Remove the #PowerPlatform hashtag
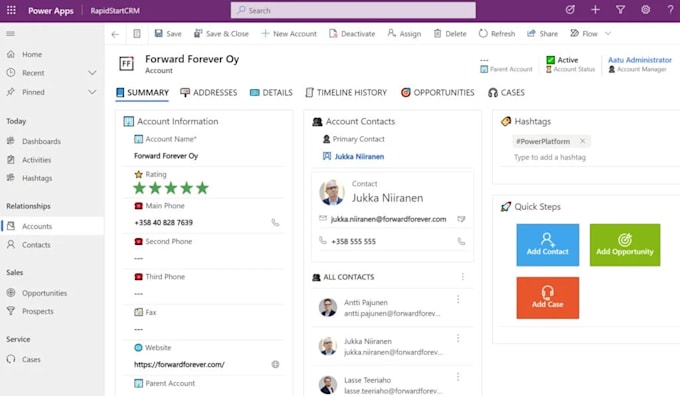 pyautogui.click(x=582, y=141)
